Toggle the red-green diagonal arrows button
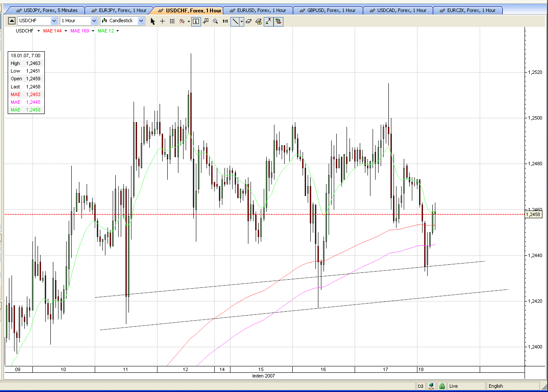Viewport: 548px width, 392px height. coord(268,21)
